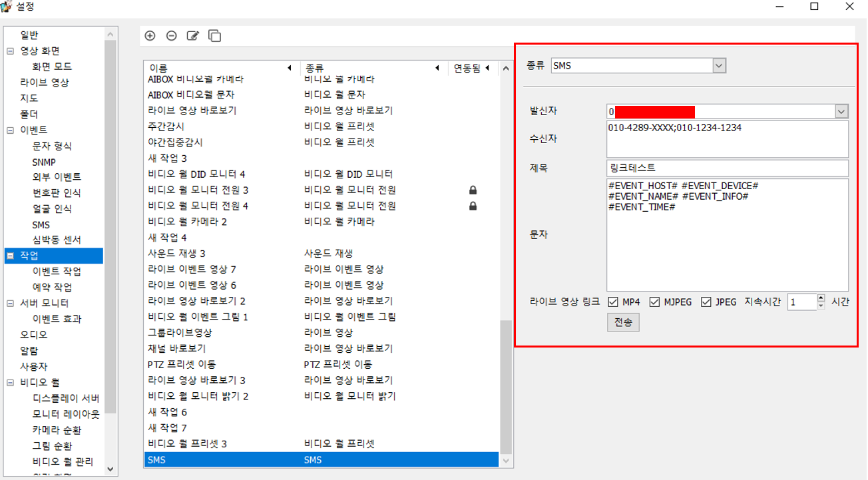Viewport: 868px width, 480px height.
Task: Open the 발신자 sender dropdown
Action: (x=841, y=111)
